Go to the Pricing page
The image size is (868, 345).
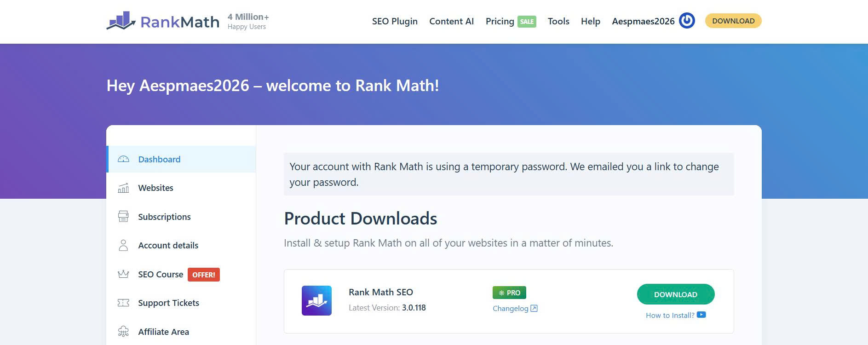[500, 21]
